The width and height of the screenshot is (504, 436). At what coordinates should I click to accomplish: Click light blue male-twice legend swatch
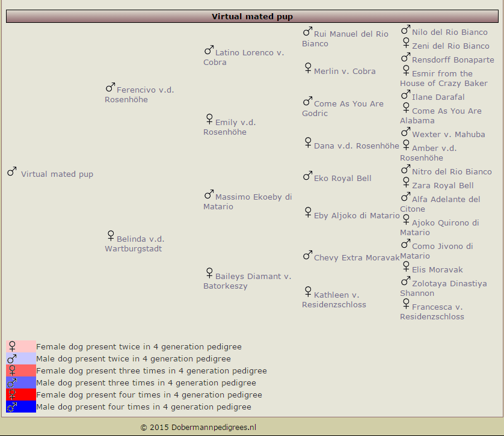21,358
